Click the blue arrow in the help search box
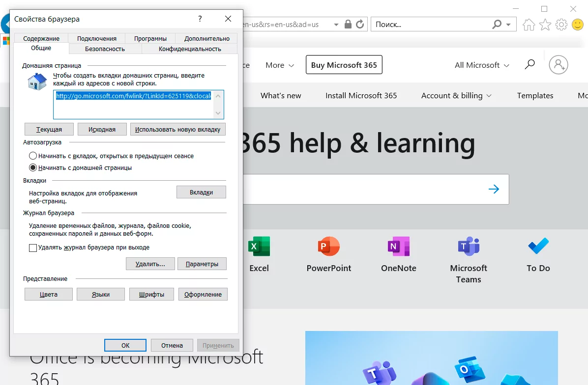 494,189
